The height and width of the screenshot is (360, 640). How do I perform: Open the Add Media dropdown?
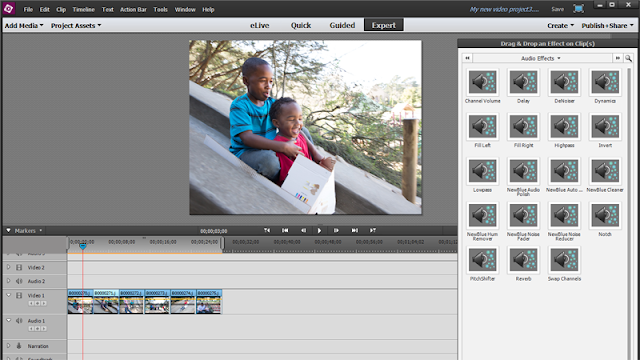coord(24,25)
